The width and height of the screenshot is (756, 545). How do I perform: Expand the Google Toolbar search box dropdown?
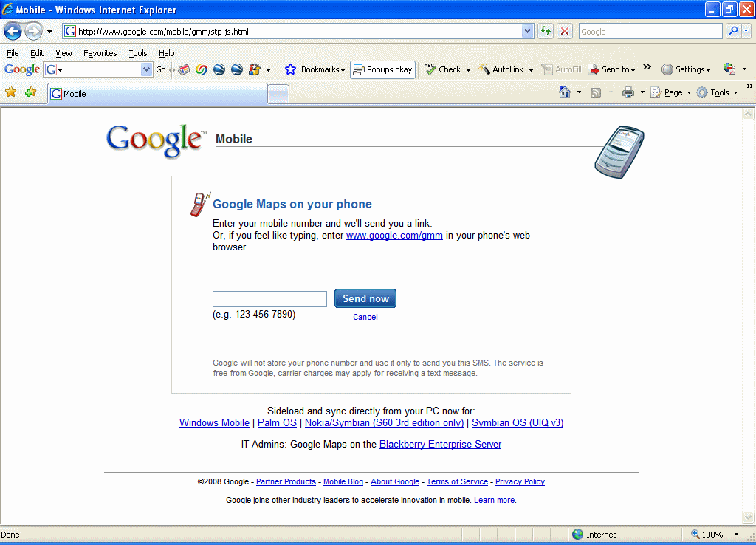point(146,69)
